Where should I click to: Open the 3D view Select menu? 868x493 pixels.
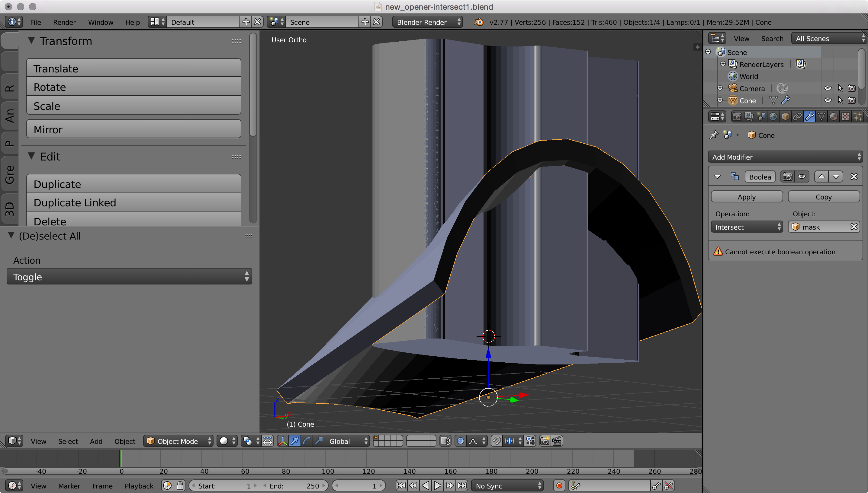point(68,441)
